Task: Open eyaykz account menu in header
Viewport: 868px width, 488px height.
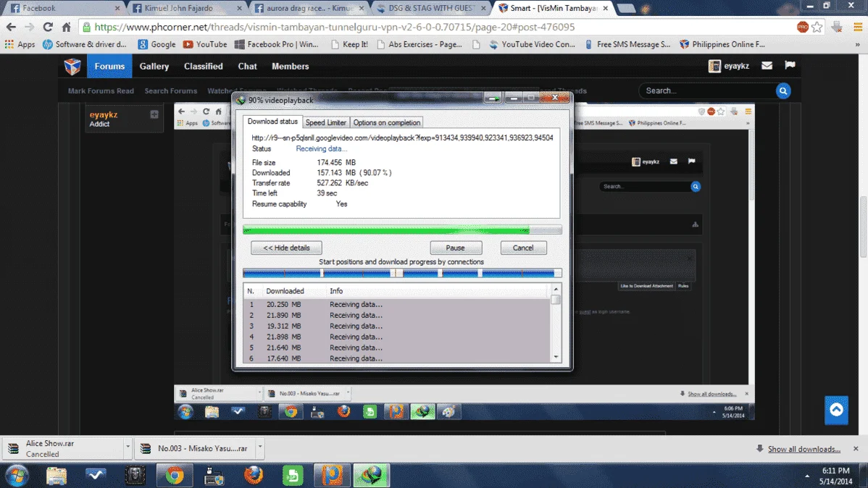Action: (x=729, y=66)
